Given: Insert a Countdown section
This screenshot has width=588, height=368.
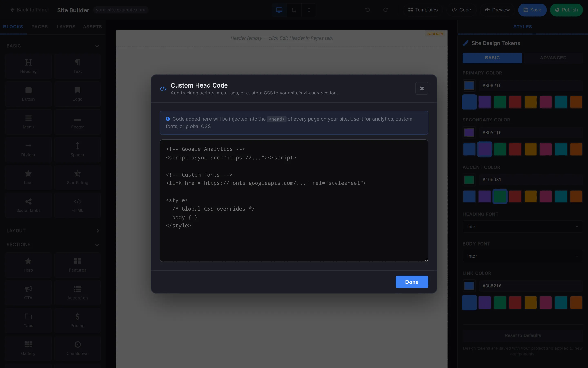Looking at the screenshot, I should coord(78,348).
